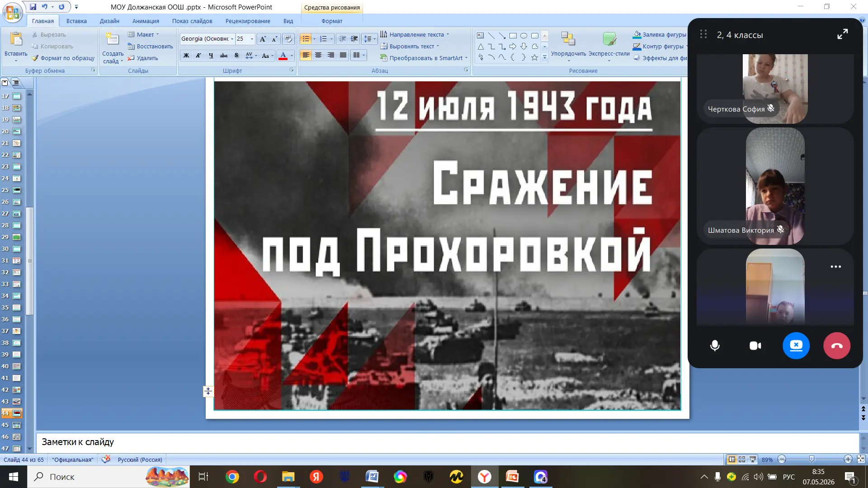Turn on microphone in the call panel
The height and width of the screenshot is (488, 868).
(x=715, y=346)
